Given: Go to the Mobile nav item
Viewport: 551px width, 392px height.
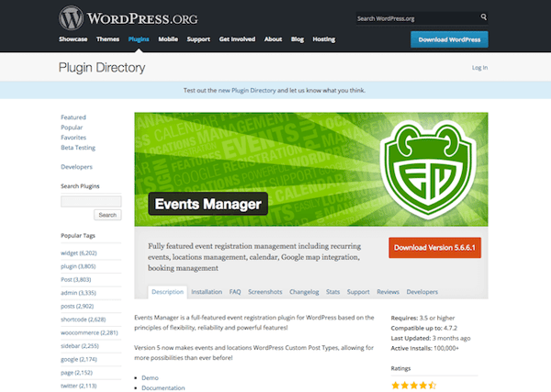Looking at the screenshot, I should [168, 39].
